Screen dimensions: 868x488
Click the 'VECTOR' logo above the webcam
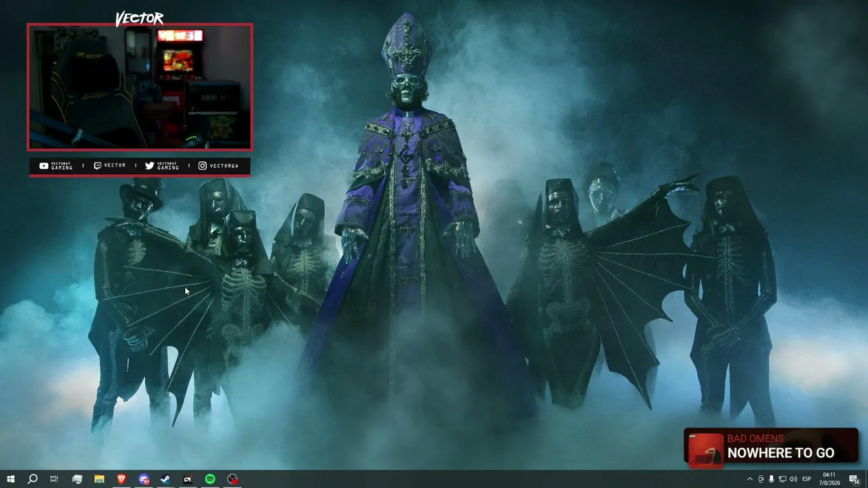coord(139,19)
